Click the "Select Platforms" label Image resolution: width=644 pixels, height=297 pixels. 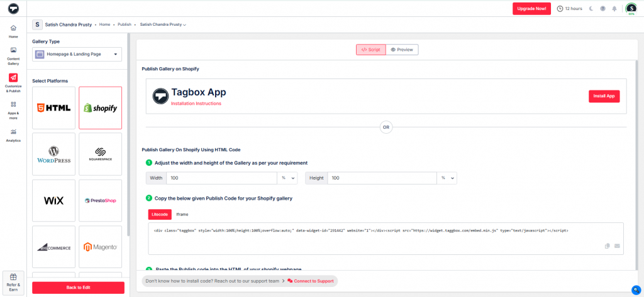coord(50,81)
